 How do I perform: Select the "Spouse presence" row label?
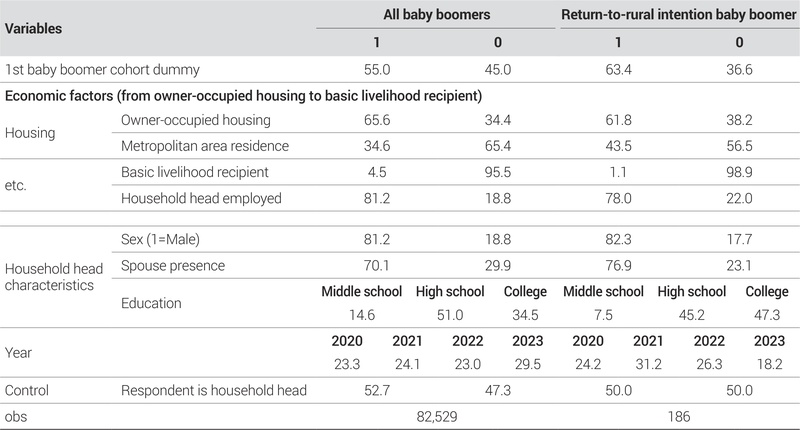tap(171, 266)
